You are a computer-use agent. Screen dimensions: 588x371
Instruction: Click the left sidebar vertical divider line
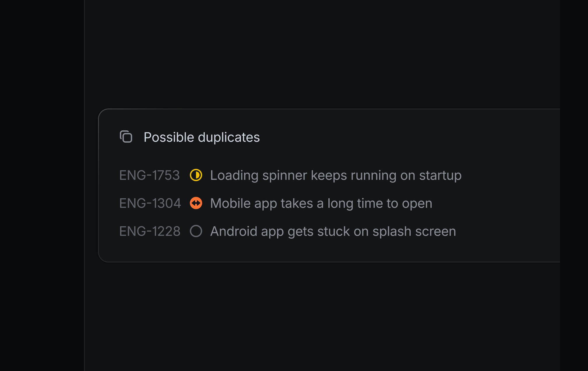click(x=85, y=185)
